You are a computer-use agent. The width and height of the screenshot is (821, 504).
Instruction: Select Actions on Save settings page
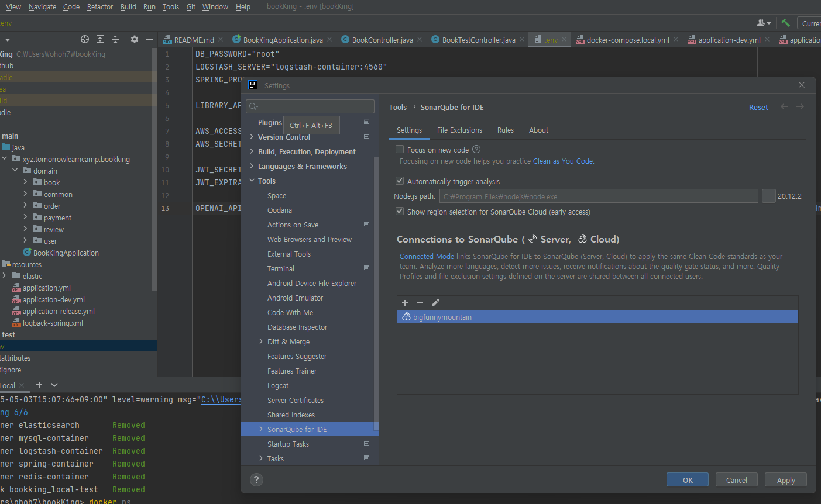click(293, 225)
